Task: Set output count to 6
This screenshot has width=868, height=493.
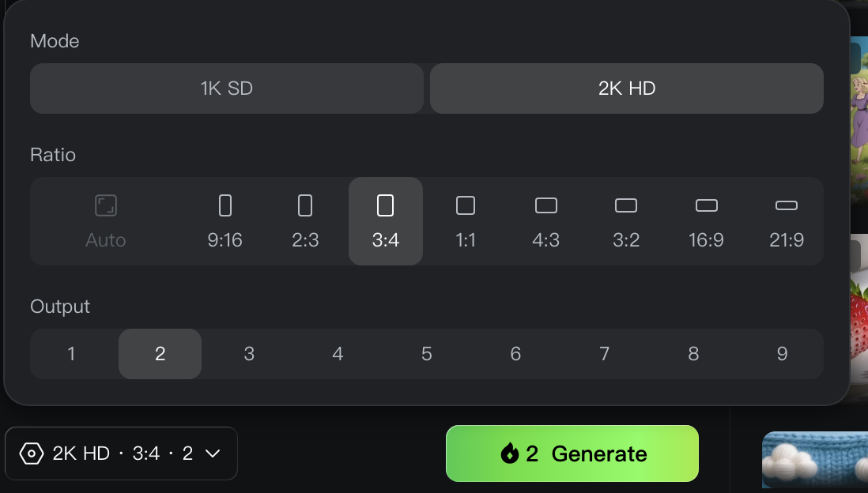Action: tap(515, 354)
